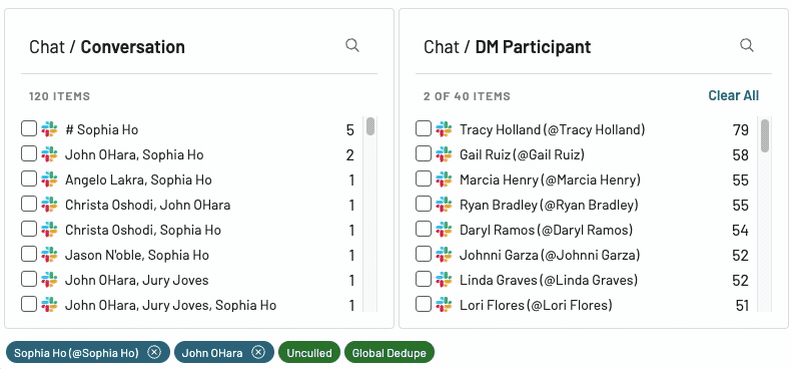
Task: Click Slack icon beside Christa Oshodi, Sophia Ho
Action: (49, 229)
